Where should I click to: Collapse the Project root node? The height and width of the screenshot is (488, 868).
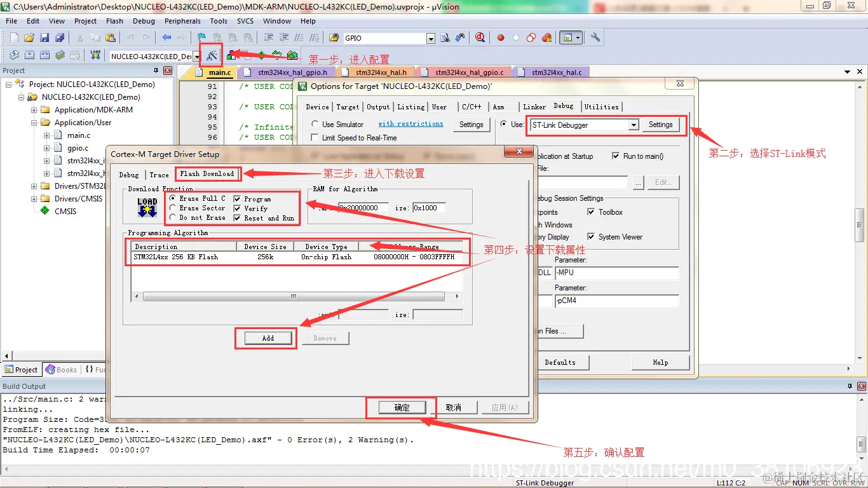pos(9,85)
